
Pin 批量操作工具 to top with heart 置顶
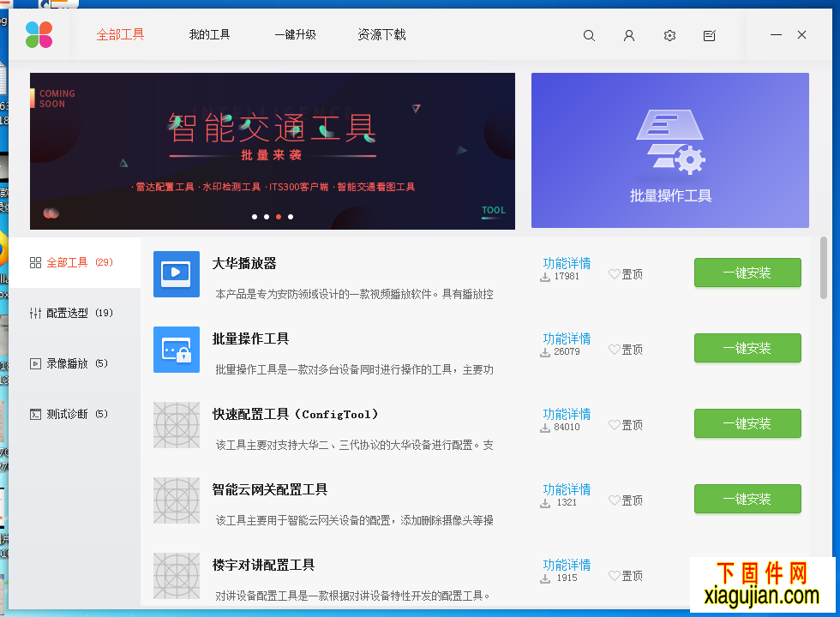click(x=626, y=350)
